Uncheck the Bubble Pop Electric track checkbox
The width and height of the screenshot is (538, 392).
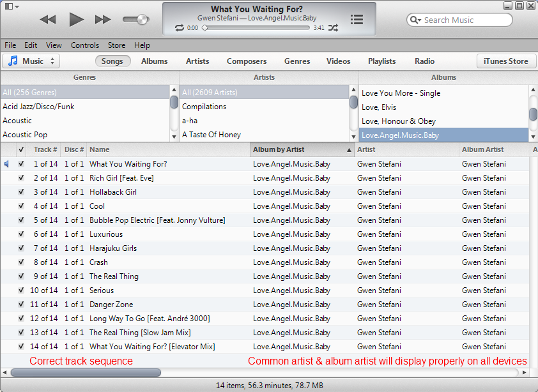coord(21,220)
